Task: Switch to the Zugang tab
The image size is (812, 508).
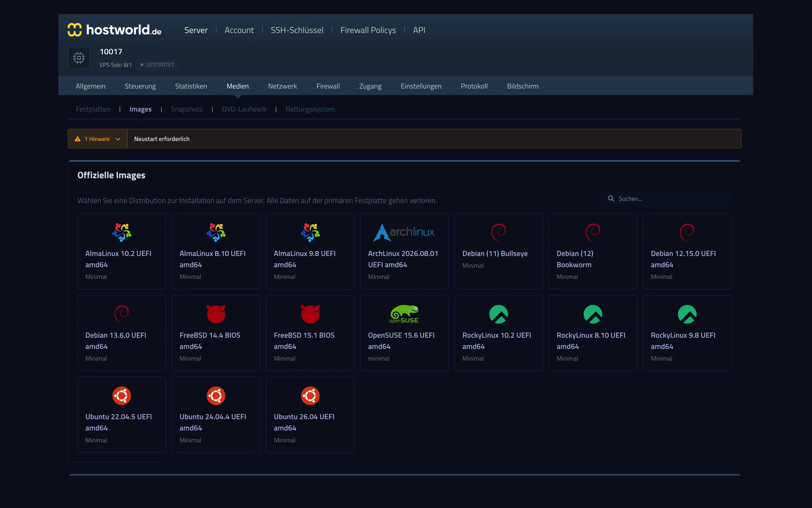Action: click(370, 86)
